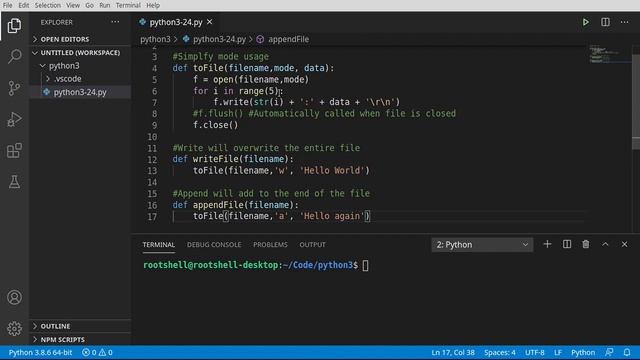Viewport: 640px width, 360px height.
Task: Open the Terminal menu
Action: [128, 5]
